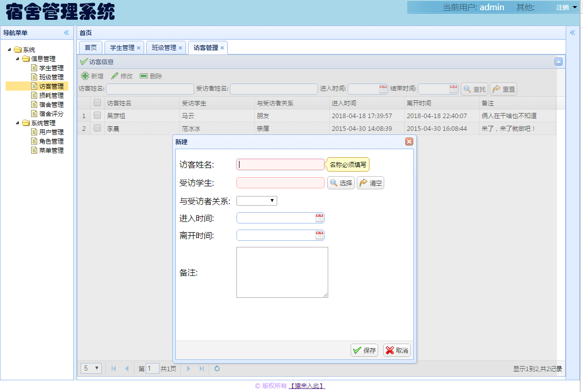Open calendar for 结束时间 search filter

pos(453,89)
